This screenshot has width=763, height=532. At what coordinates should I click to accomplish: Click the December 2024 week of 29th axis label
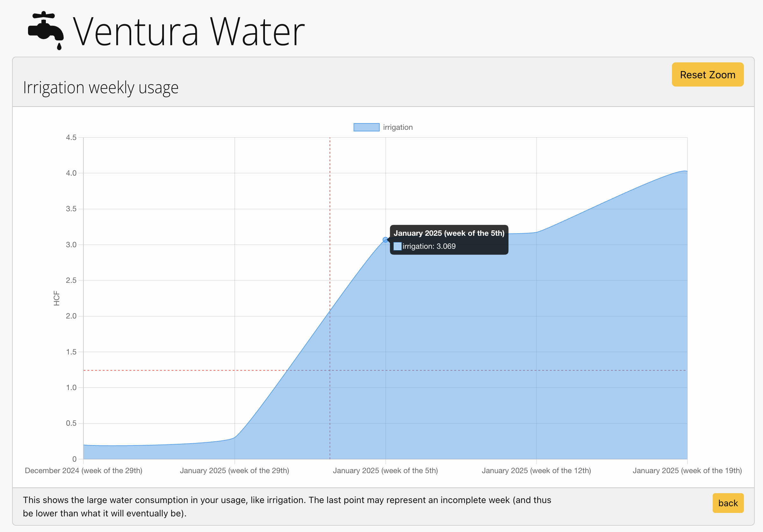click(83, 470)
